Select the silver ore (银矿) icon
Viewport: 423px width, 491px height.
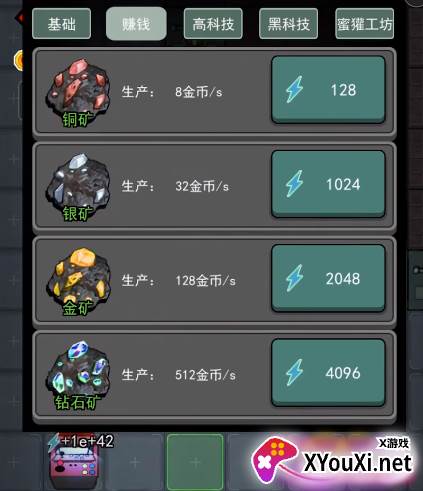click(x=78, y=187)
